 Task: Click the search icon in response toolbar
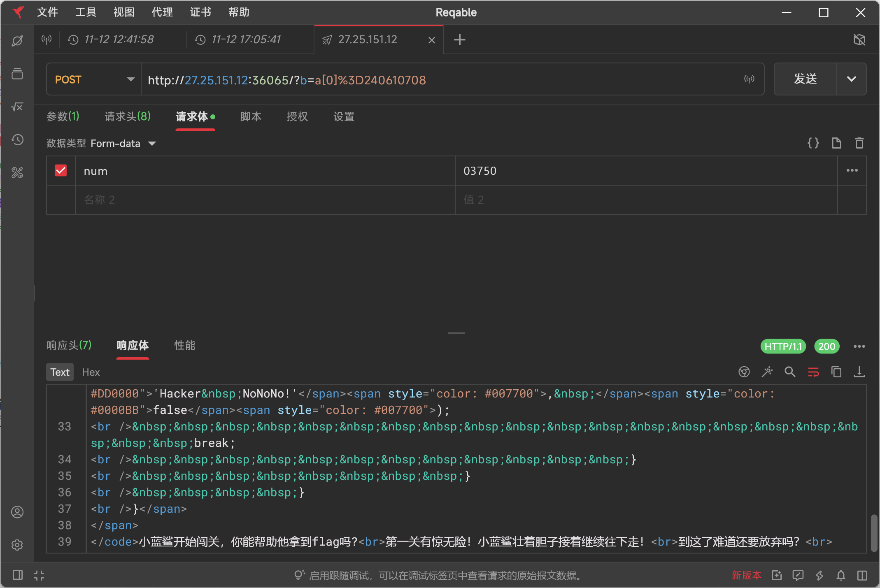click(790, 372)
